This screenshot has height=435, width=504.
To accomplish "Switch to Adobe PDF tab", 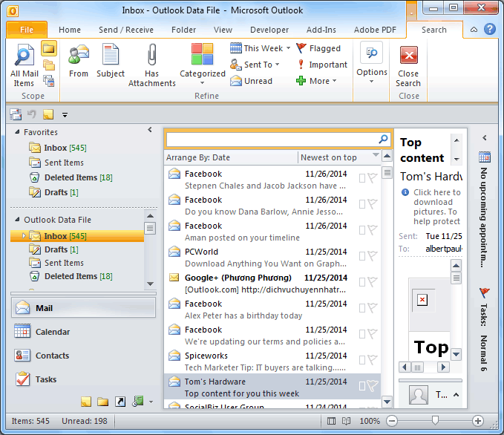I will [x=375, y=30].
